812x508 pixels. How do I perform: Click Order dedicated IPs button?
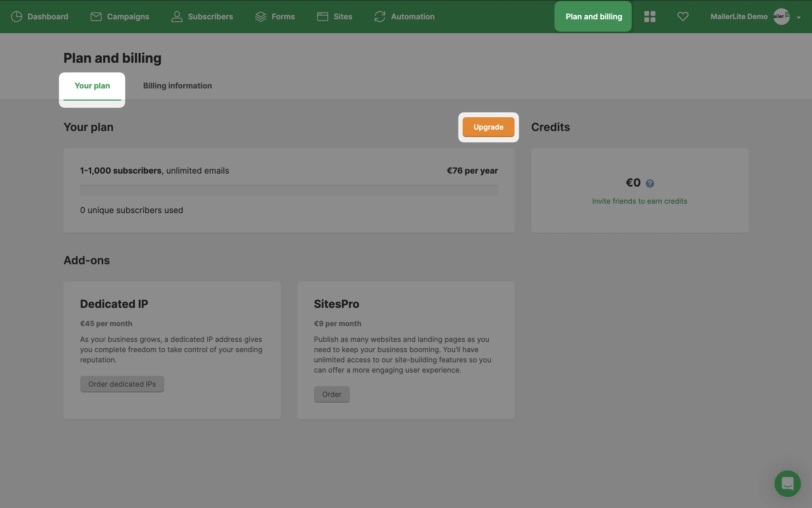tap(122, 384)
